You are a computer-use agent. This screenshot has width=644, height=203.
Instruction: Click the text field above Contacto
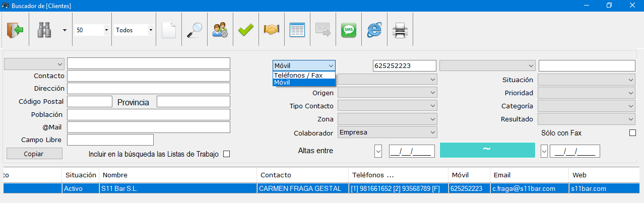coord(149,63)
